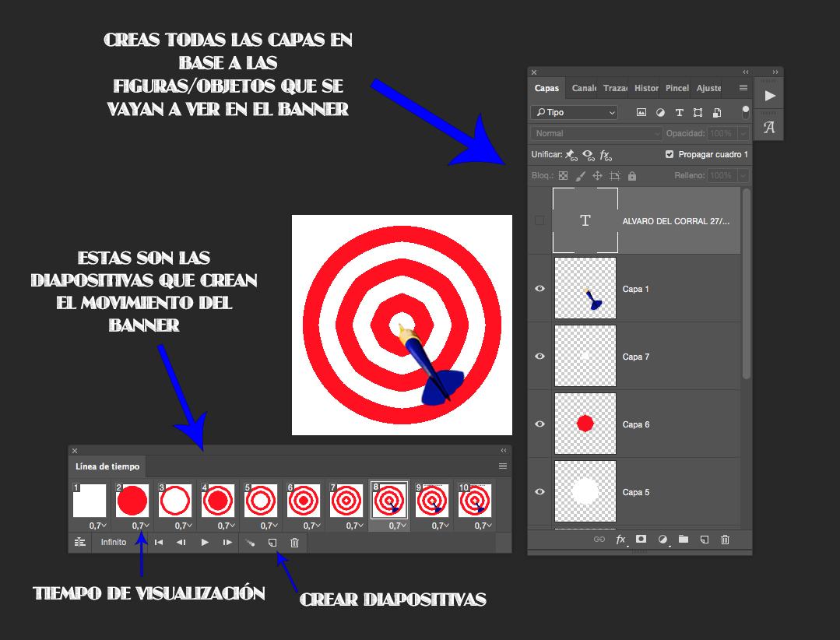Hide Capa 6 by clicking its eye
The width and height of the screenshot is (840, 640).
coord(539,424)
